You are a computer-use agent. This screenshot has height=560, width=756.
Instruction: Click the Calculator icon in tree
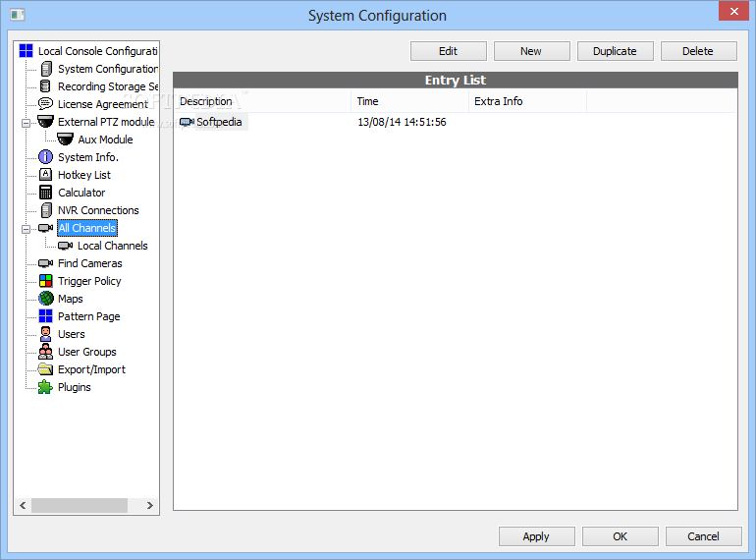click(x=45, y=192)
